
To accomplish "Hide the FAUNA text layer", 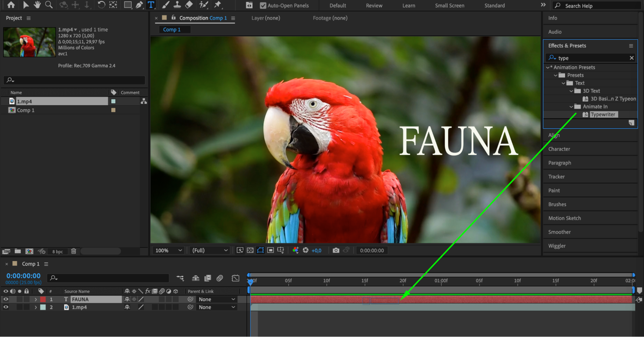I will tap(6, 299).
